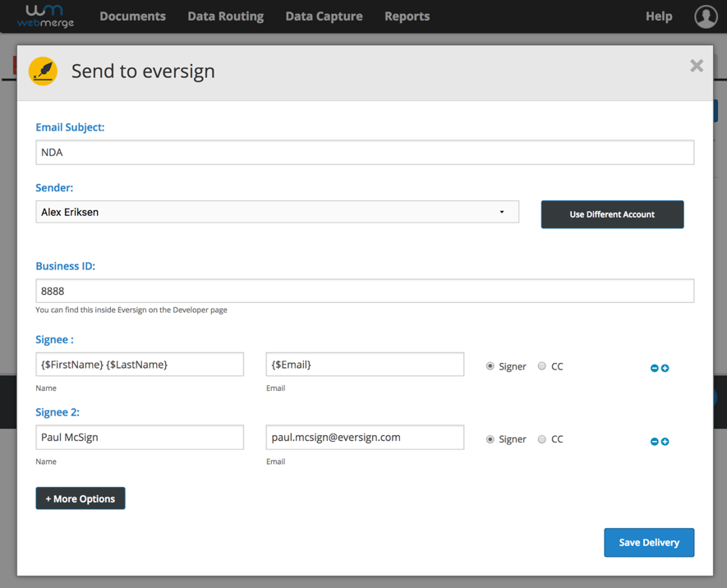This screenshot has width=727, height=588.
Task: Focus the paul.mcsign@eversign.com email field
Action: (x=365, y=438)
